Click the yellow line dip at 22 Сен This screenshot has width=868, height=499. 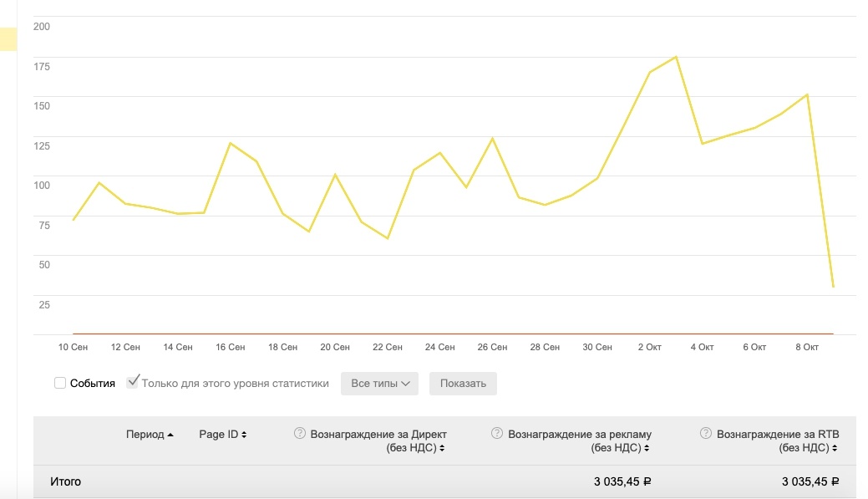[x=388, y=238]
